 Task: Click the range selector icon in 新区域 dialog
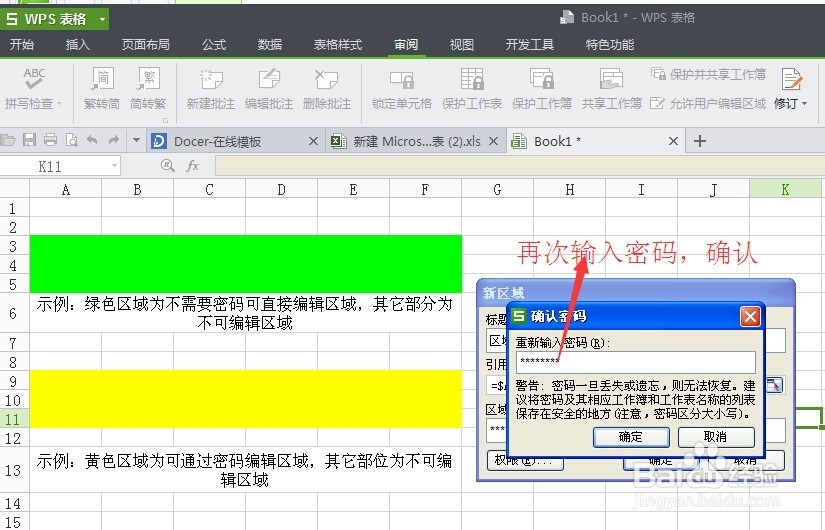pos(774,385)
